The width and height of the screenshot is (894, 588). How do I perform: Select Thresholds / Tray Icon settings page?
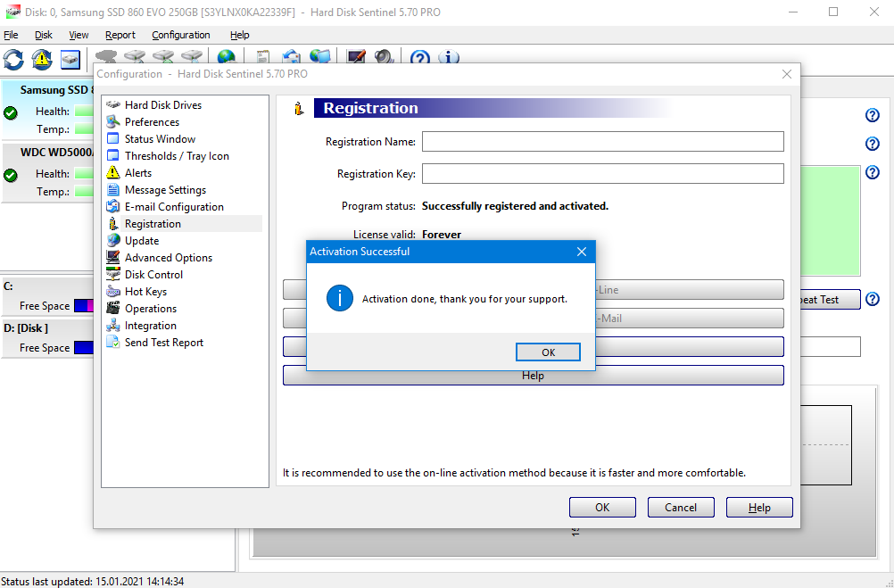pyautogui.click(x=177, y=155)
